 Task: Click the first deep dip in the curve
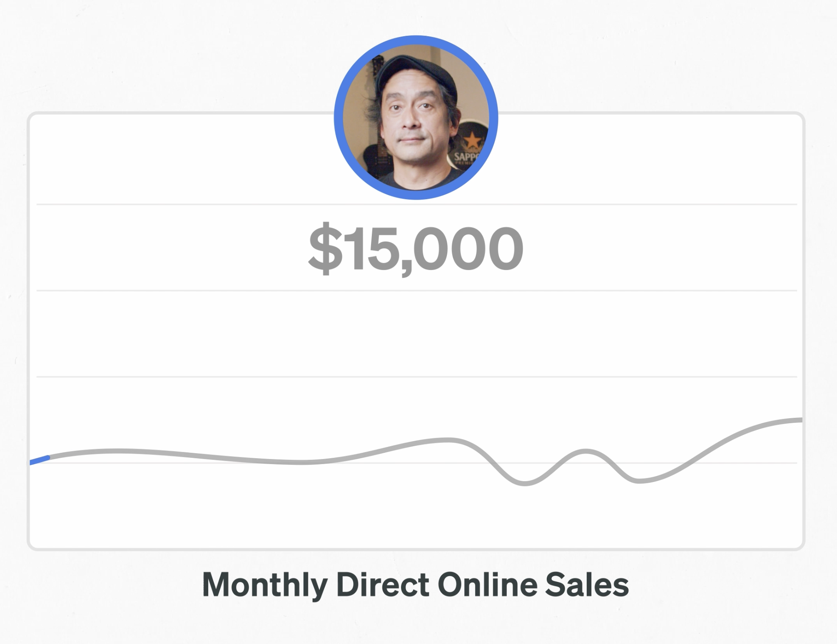tap(524, 483)
